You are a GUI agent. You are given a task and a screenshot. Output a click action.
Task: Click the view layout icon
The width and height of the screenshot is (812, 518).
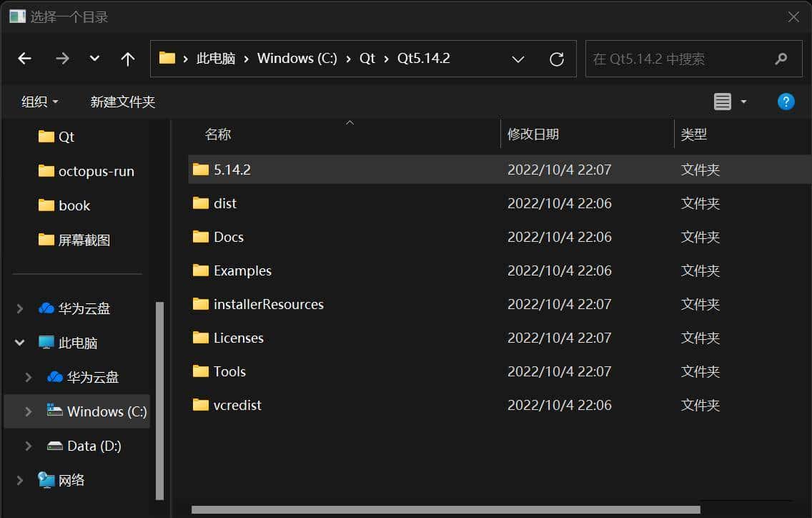[723, 102]
